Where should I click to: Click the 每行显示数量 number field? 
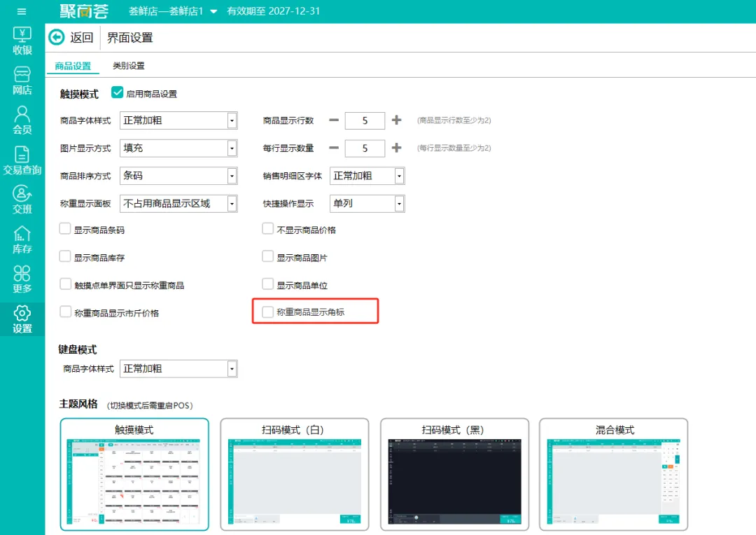(x=365, y=148)
